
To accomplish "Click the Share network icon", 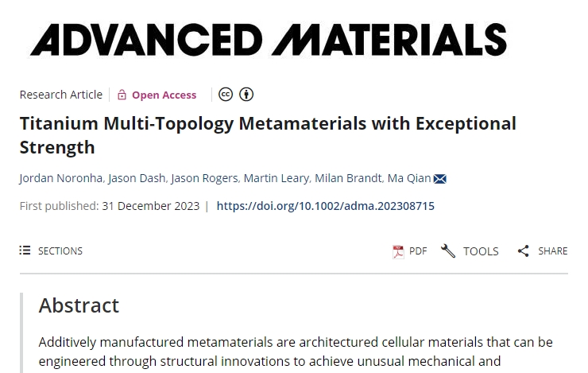I will (x=523, y=251).
